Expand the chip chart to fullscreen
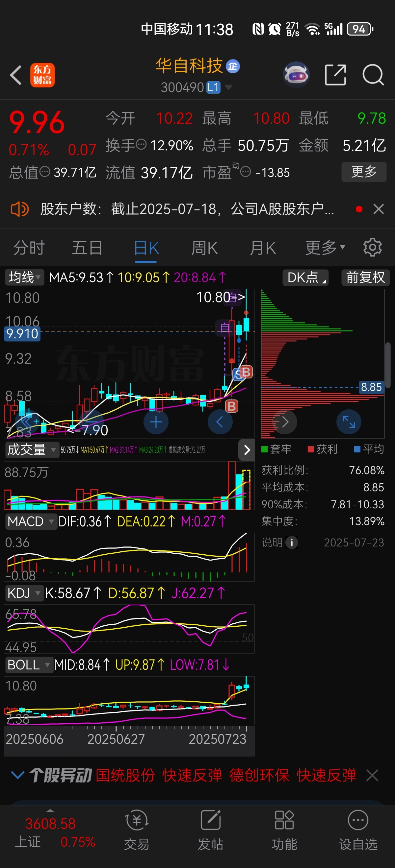This screenshot has width=395, height=868. 349,422
